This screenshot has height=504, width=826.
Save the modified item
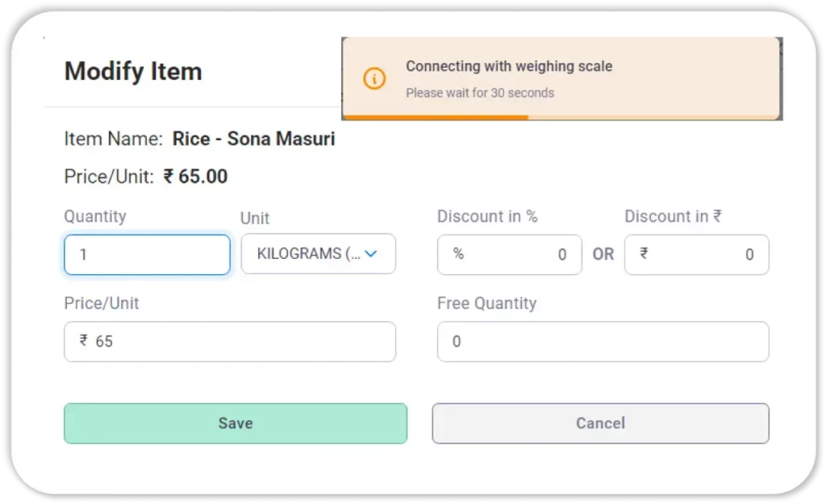[236, 423]
